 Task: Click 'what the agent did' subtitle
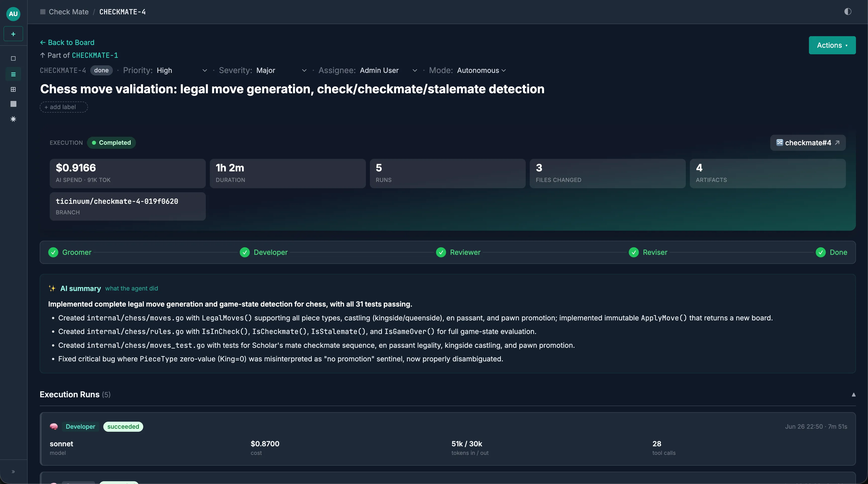[x=131, y=288]
